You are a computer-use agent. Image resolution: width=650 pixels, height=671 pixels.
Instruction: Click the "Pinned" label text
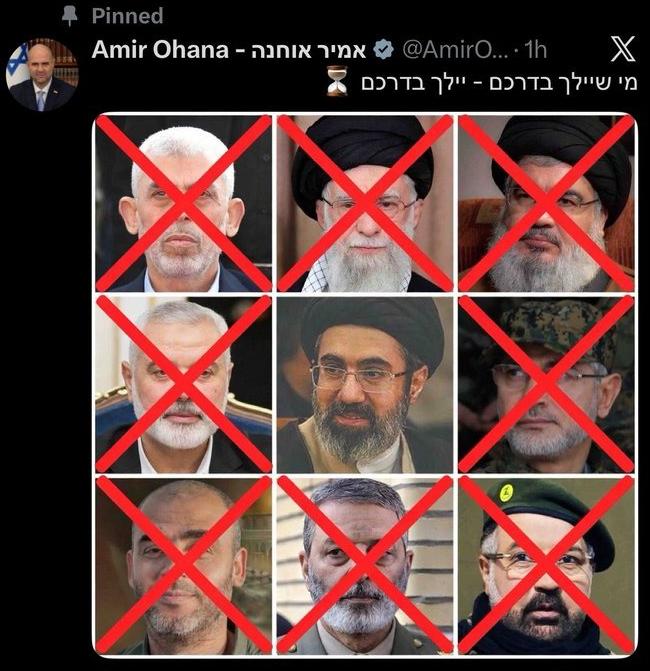[x=128, y=16]
